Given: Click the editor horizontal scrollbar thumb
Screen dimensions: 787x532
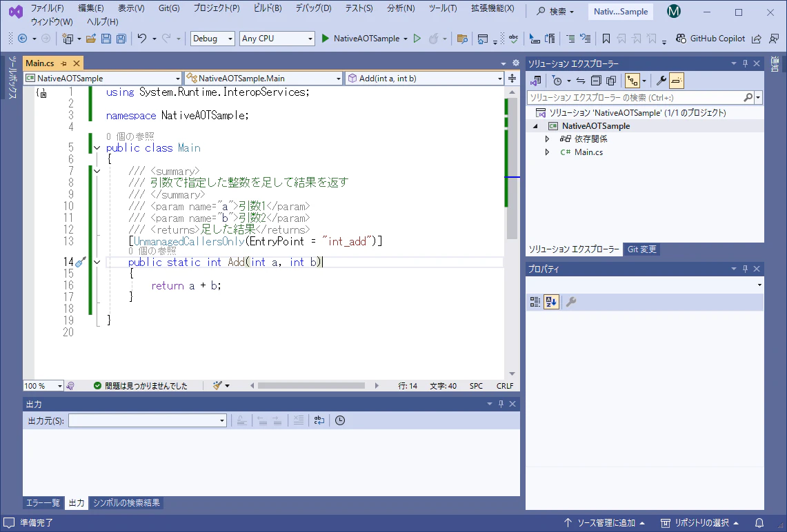Looking at the screenshot, I should point(311,386).
